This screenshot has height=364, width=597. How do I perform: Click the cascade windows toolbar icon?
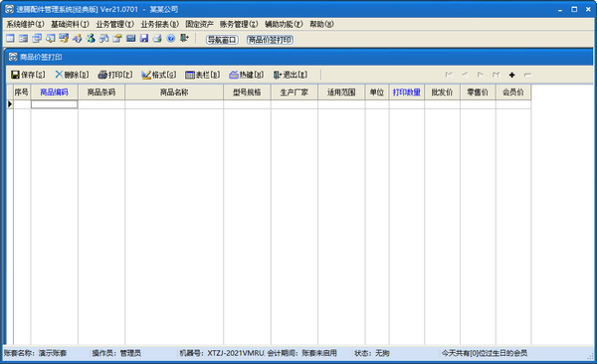tap(37, 39)
